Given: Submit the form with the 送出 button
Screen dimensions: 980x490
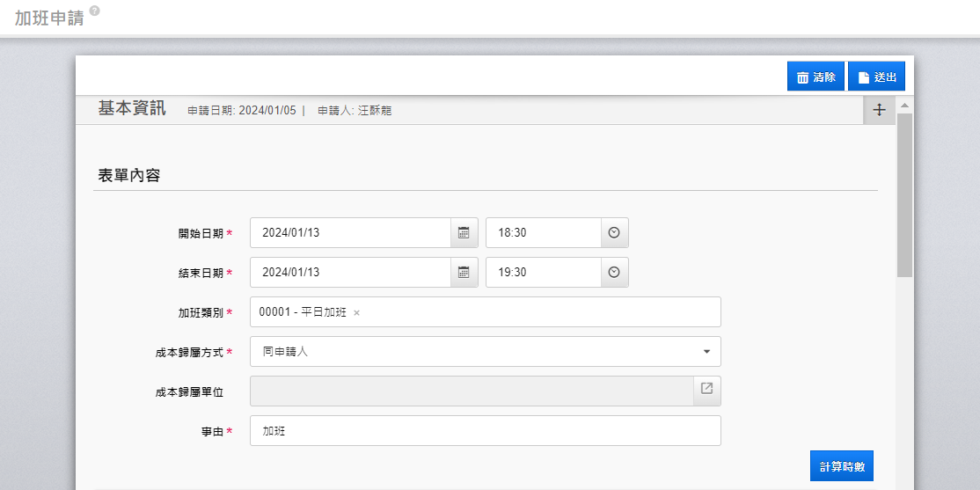Looking at the screenshot, I should click(x=876, y=77).
